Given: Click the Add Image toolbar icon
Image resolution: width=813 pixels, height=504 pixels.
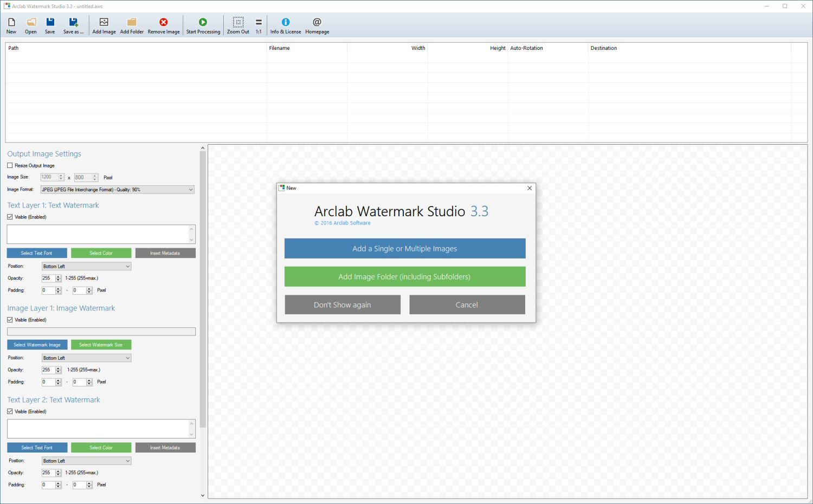Looking at the screenshot, I should (x=104, y=25).
